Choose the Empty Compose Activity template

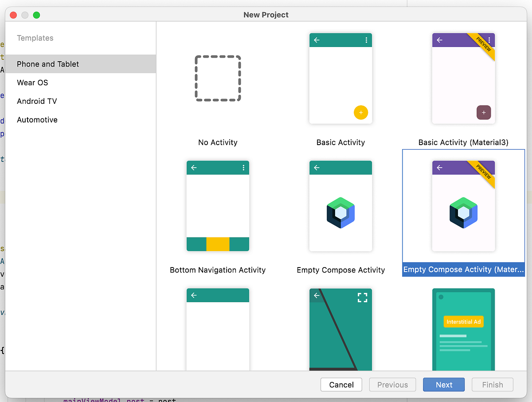(340, 205)
